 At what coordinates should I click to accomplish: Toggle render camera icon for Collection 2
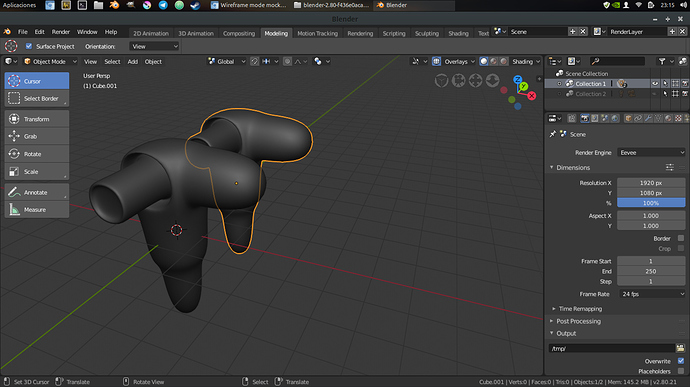click(x=685, y=94)
